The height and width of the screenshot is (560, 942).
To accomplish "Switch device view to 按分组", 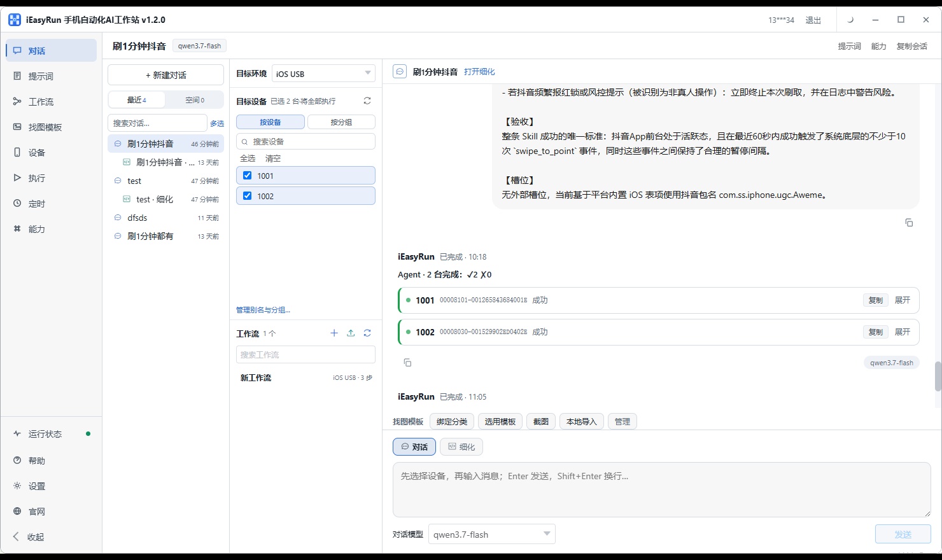I will tap(341, 122).
